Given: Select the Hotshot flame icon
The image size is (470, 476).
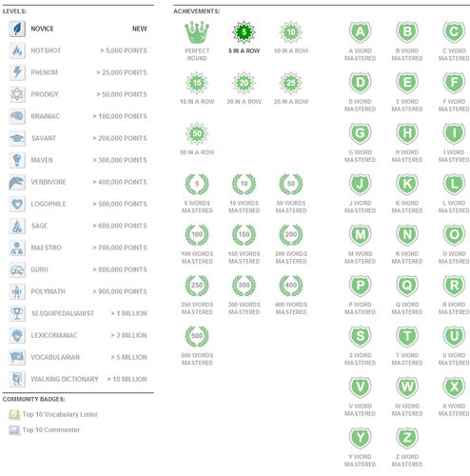Looking at the screenshot, I should [17, 50].
